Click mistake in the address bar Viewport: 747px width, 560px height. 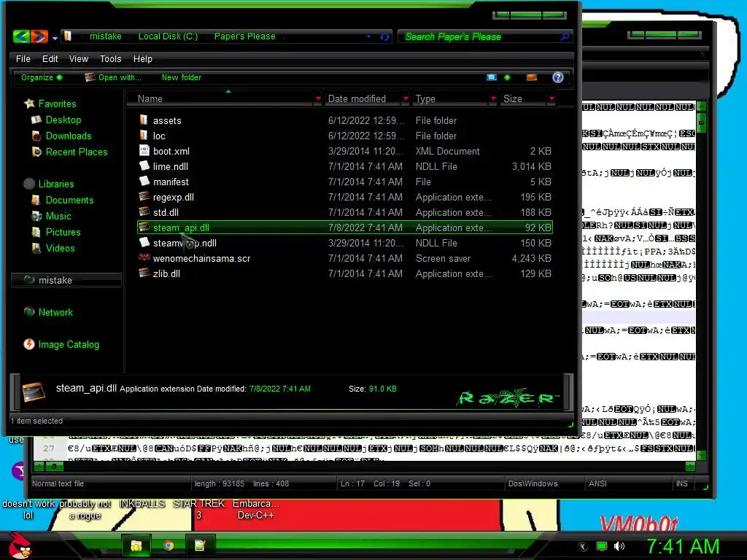pyautogui.click(x=105, y=36)
